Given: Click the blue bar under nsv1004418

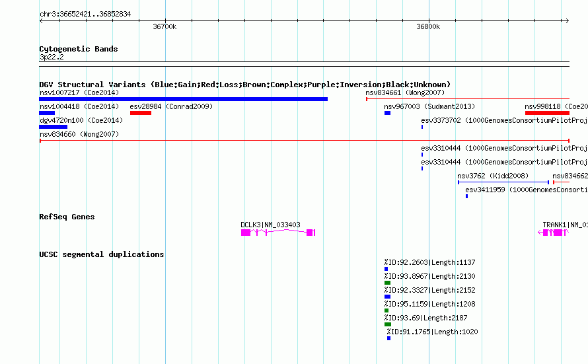Looking at the screenshot, I should [47, 113].
